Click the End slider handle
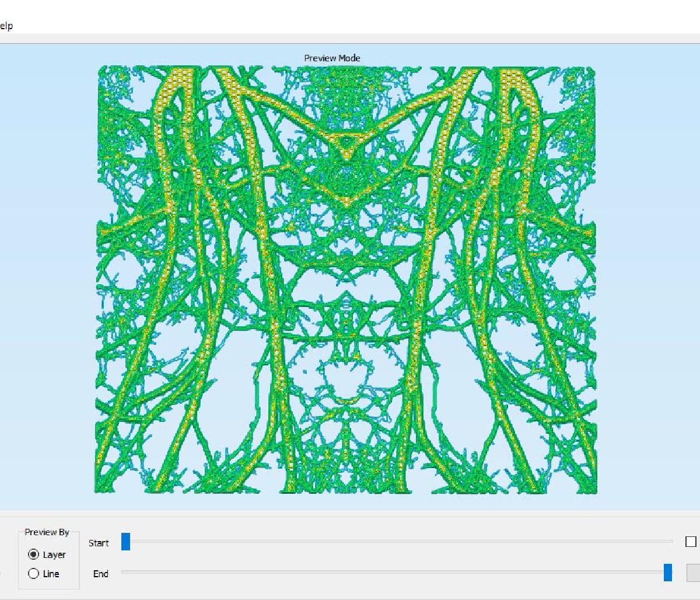The image size is (700, 600). (x=668, y=573)
